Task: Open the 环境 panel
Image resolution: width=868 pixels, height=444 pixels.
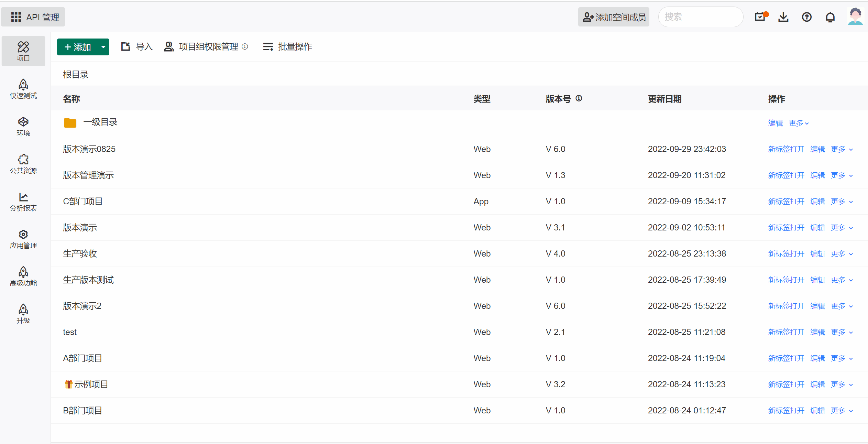Action: pos(23,126)
